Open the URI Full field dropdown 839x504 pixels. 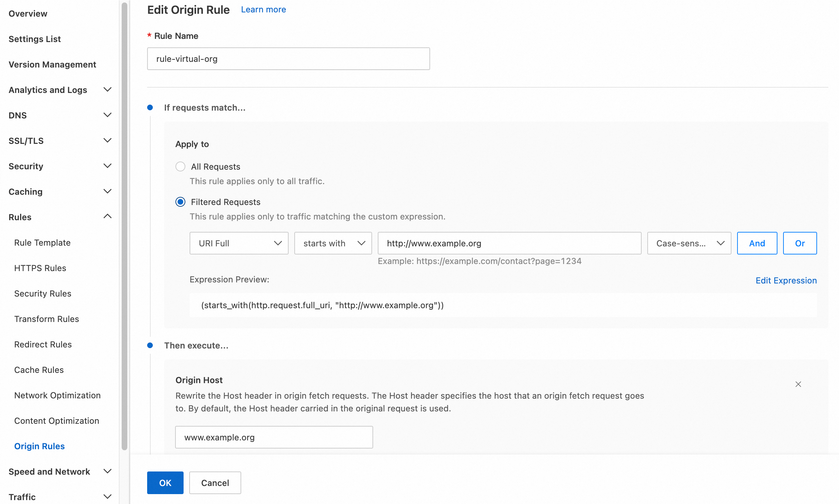(239, 243)
